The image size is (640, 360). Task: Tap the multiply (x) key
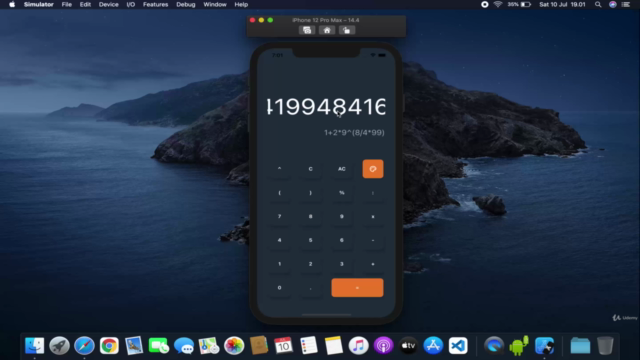tap(373, 216)
